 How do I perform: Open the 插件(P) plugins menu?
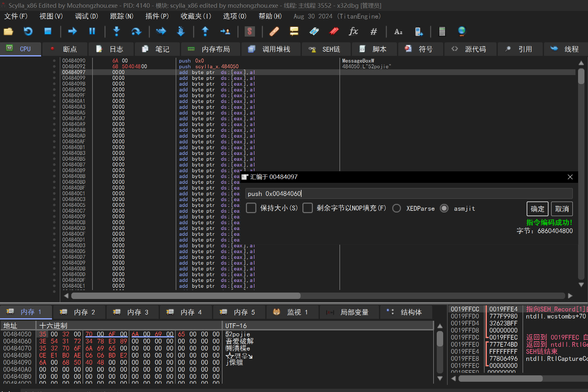click(x=157, y=16)
